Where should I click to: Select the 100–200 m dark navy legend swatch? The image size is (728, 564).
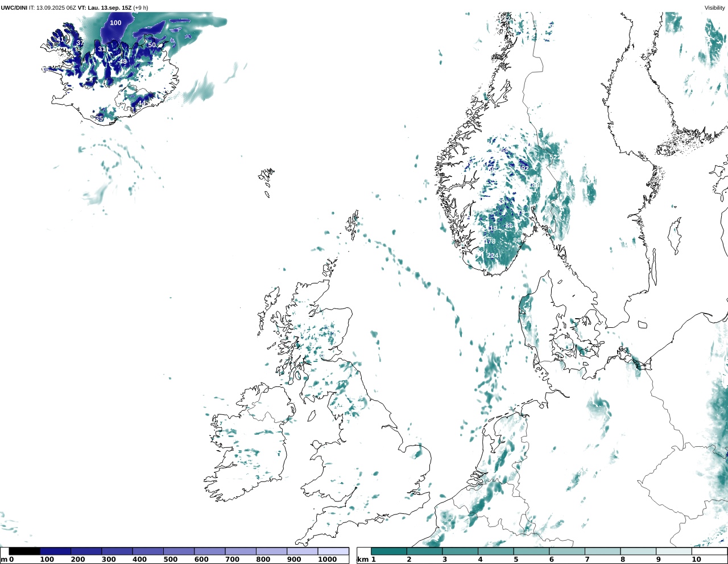click(55, 551)
